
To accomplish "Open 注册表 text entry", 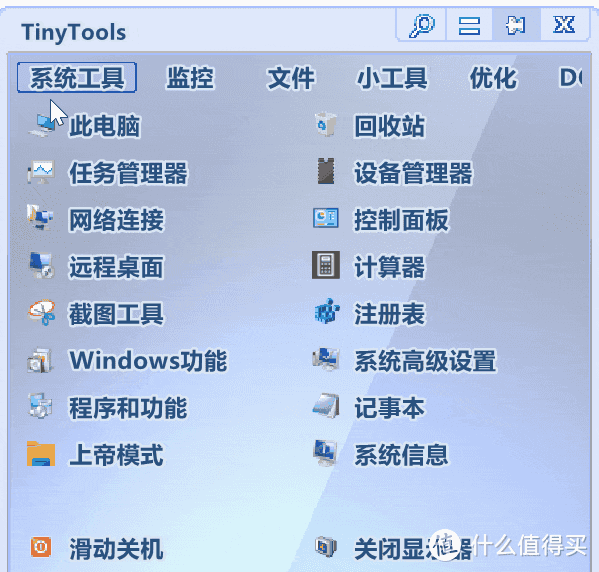I will tap(390, 314).
